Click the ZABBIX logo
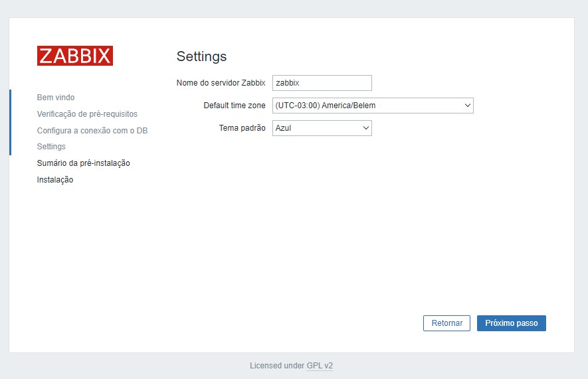This screenshot has height=379, width=588. click(74, 56)
